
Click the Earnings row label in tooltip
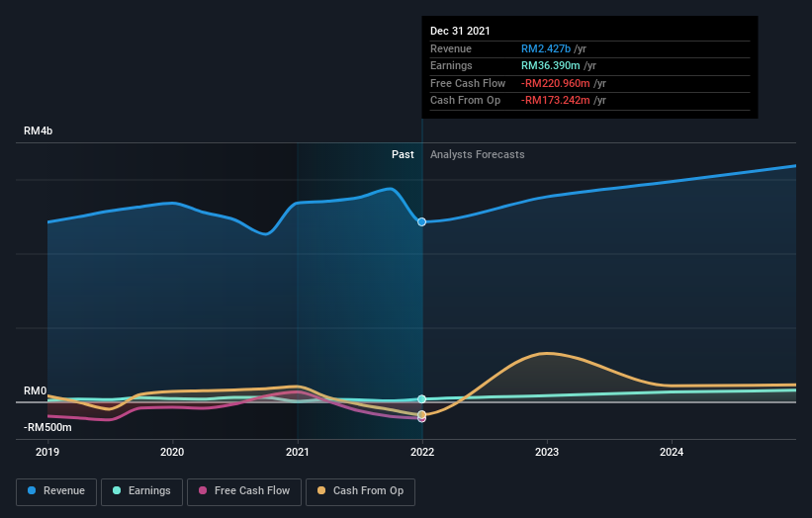[451, 65]
